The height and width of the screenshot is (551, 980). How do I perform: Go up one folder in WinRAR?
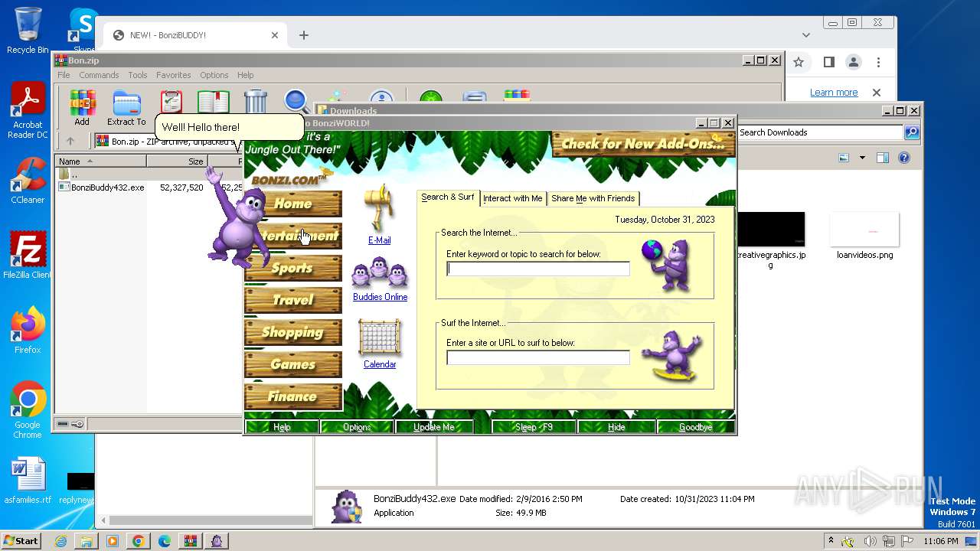click(x=70, y=141)
